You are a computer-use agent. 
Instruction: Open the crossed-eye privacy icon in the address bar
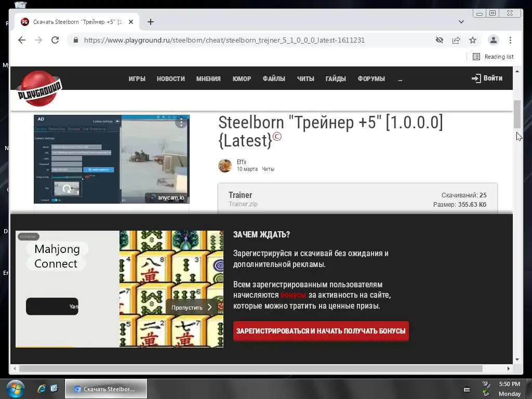pyautogui.click(x=440, y=40)
